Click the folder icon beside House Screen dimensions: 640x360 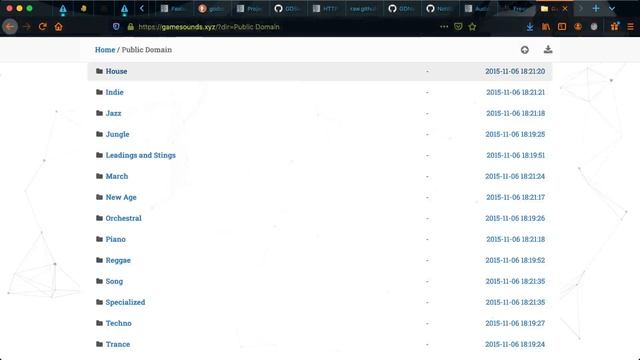point(99,71)
